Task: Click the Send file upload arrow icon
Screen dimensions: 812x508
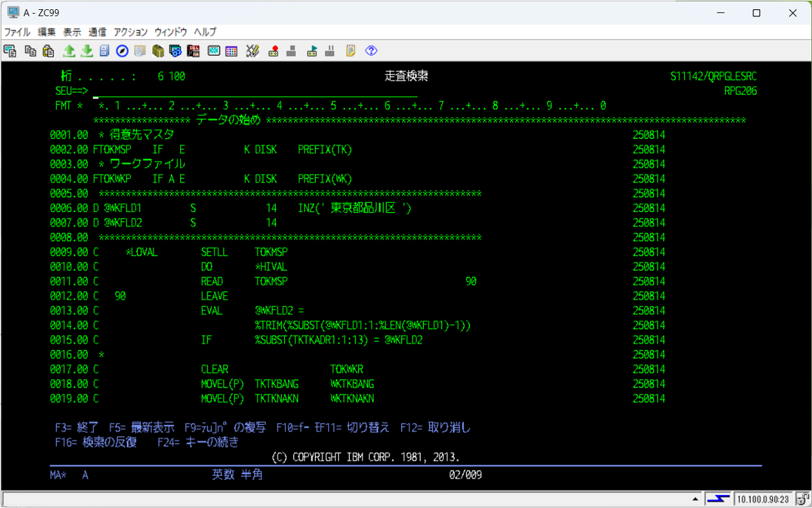Action: click(x=69, y=50)
